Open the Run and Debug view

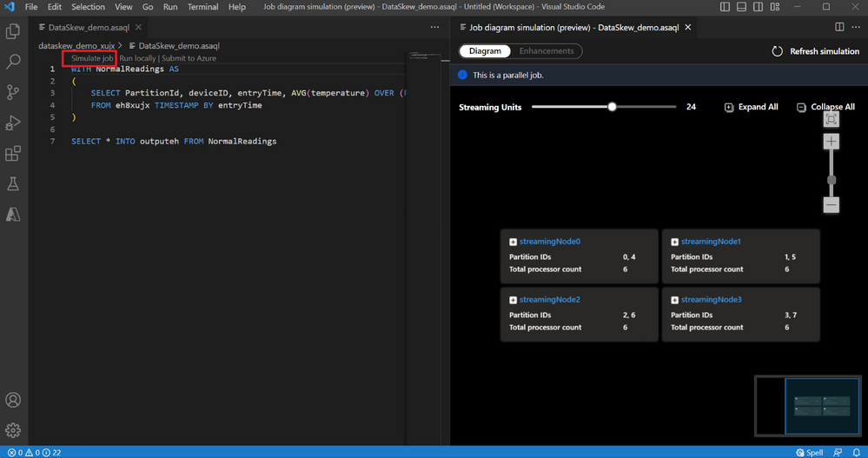click(13, 123)
